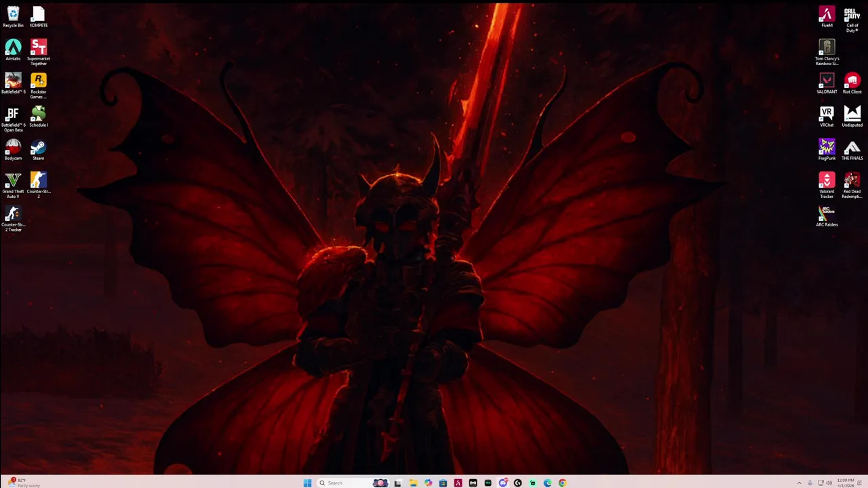Image resolution: width=868 pixels, height=488 pixels.
Task: Open the volume control in tray
Action: (829, 483)
